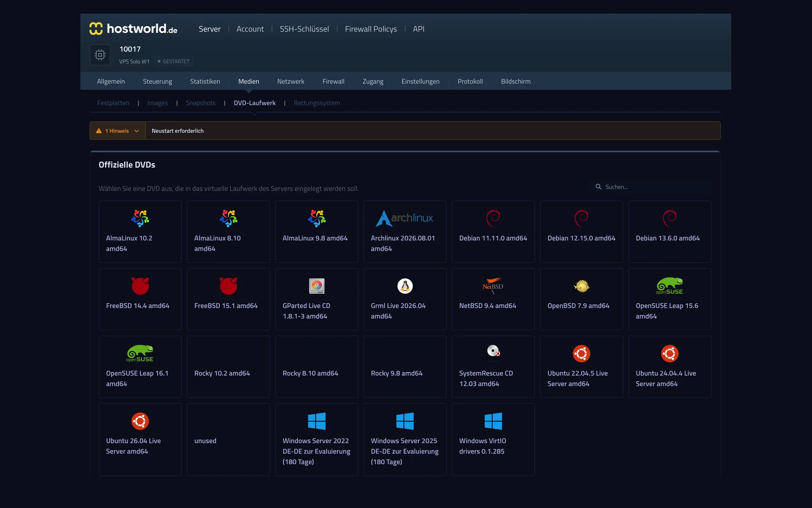Choose the Rocky 8.10 amd64 card
The height and width of the screenshot is (508, 812).
pyautogui.click(x=317, y=367)
